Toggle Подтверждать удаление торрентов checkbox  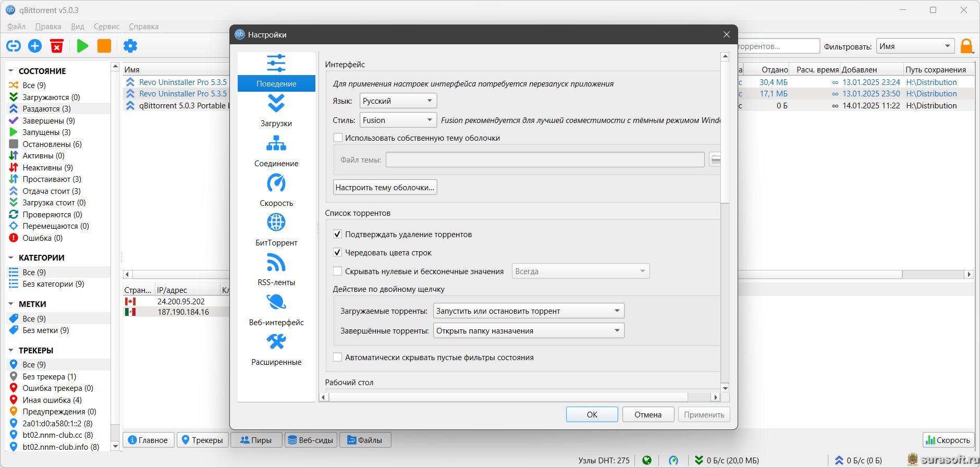coord(338,234)
